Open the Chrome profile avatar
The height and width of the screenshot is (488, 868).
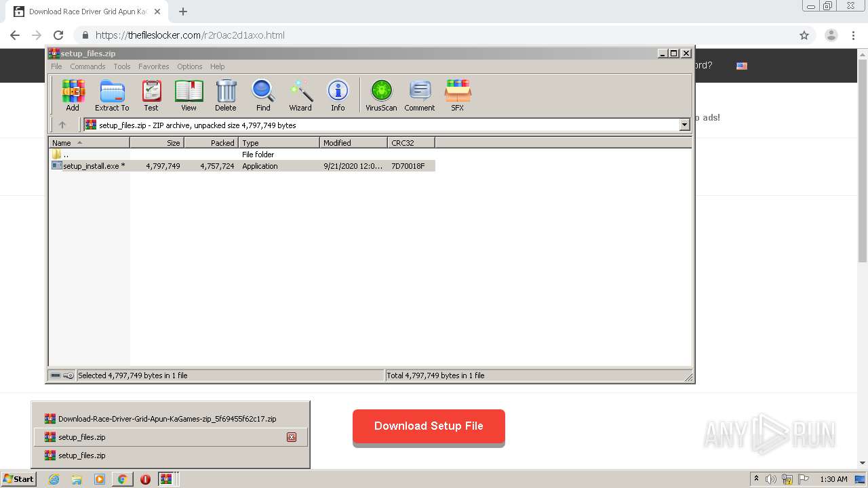(x=831, y=35)
